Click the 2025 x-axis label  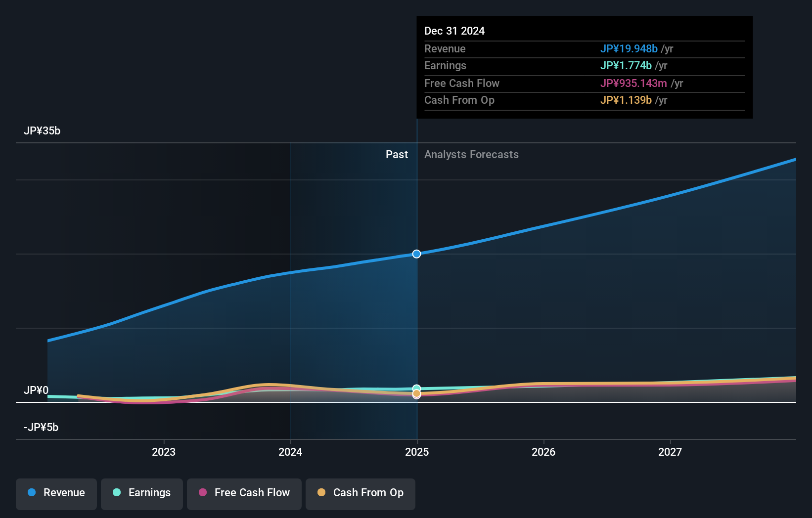417,452
